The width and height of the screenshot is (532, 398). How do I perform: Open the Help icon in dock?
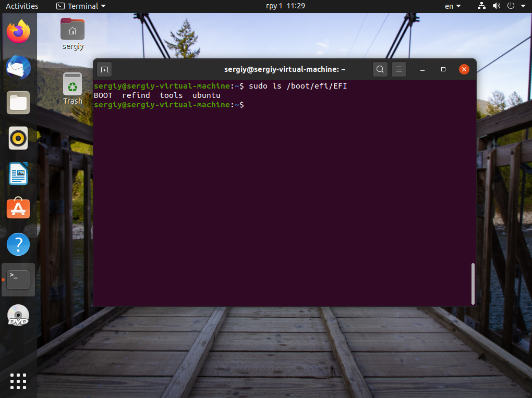click(x=18, y=244)
